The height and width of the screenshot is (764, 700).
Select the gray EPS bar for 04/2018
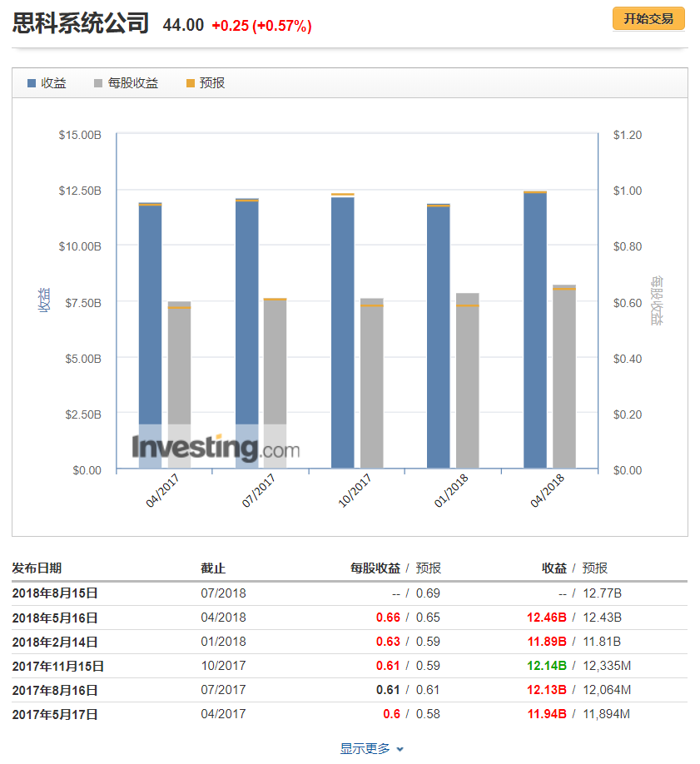564,377
